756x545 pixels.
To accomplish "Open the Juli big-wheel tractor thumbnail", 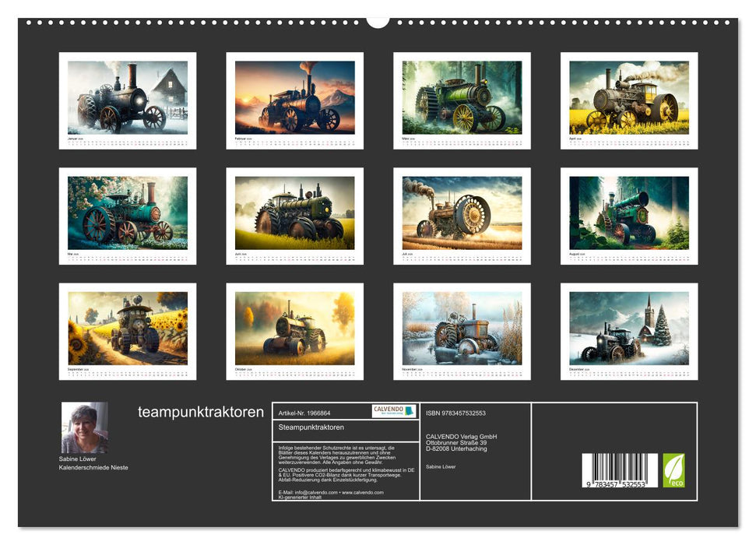I will tap(462, 213).
